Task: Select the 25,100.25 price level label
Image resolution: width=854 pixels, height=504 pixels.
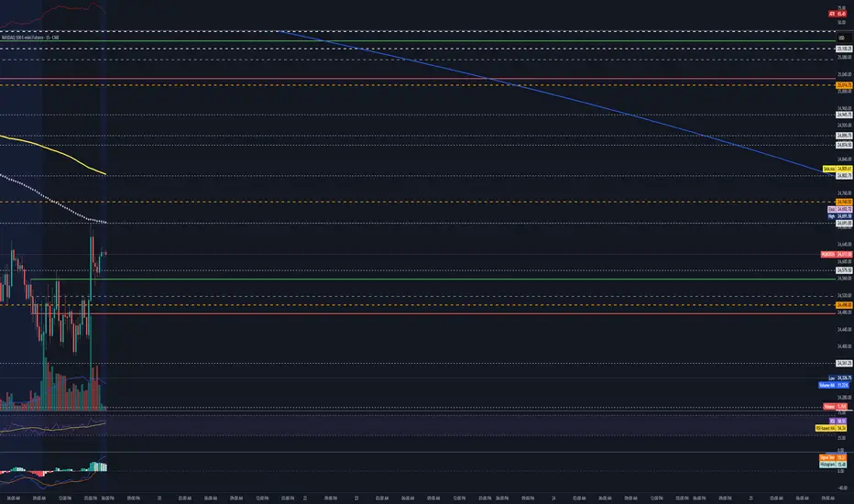Action: 844,49
